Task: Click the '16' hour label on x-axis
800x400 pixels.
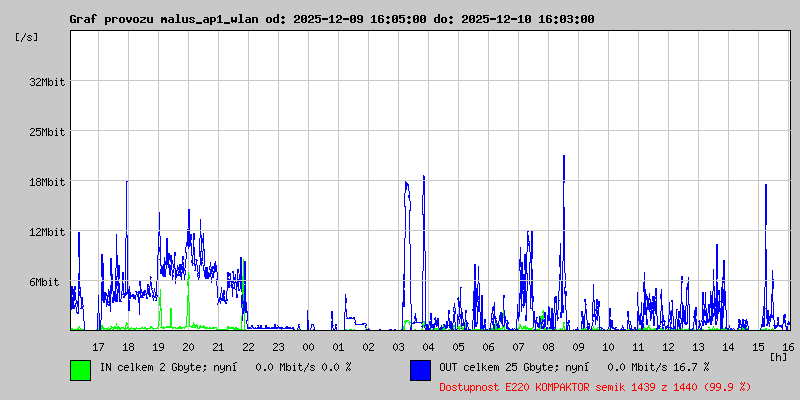Action: [x=788, y=347]
